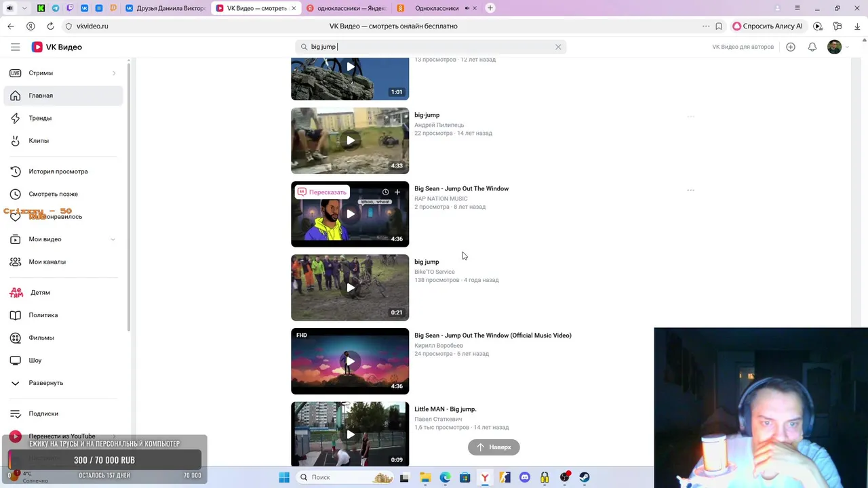Open the Кирилл Воробьев channel

point(439,346)
